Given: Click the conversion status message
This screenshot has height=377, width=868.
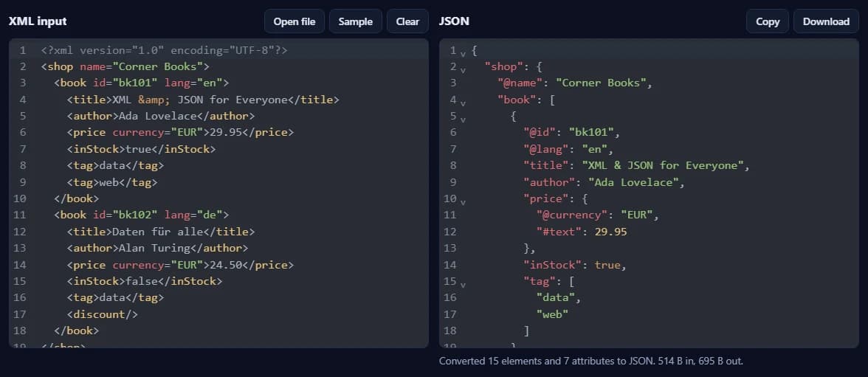Looking at the screenshot, I should click(x=590, y=361).
